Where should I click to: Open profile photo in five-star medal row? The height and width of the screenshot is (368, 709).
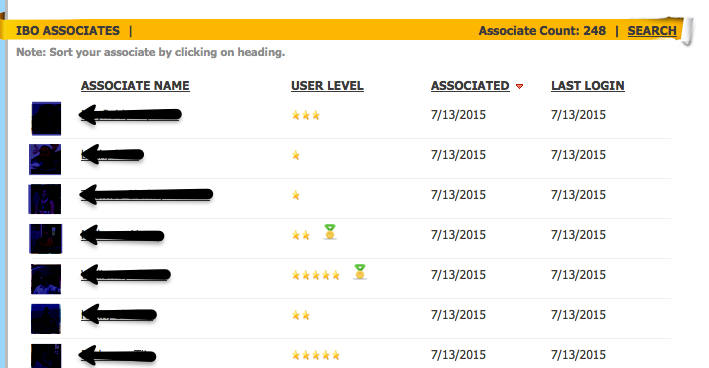pyautogui.click(x=46, y=279)
